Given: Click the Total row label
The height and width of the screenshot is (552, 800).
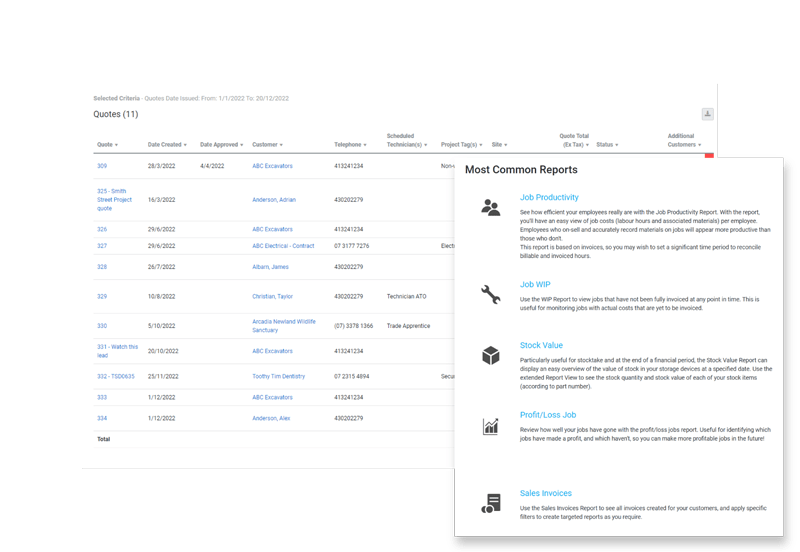Looking at the screenshot, I should point(104,439).
